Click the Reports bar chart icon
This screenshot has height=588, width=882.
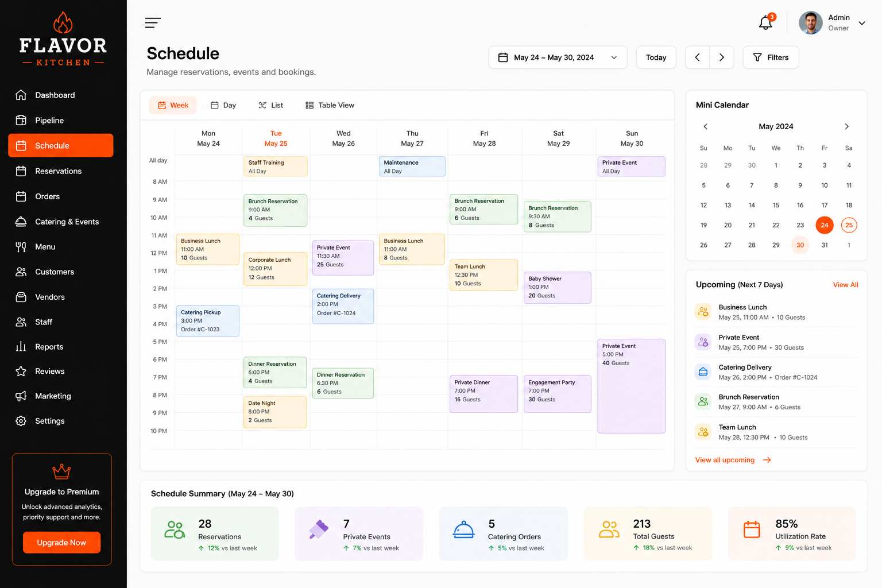[21, 346]
